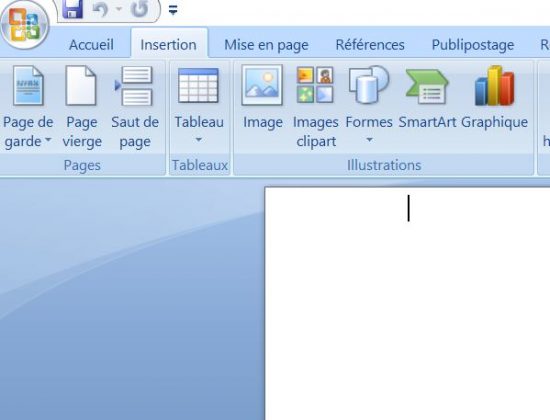Save the document with floppy icon
550x420 pixels.
point(73,9)
